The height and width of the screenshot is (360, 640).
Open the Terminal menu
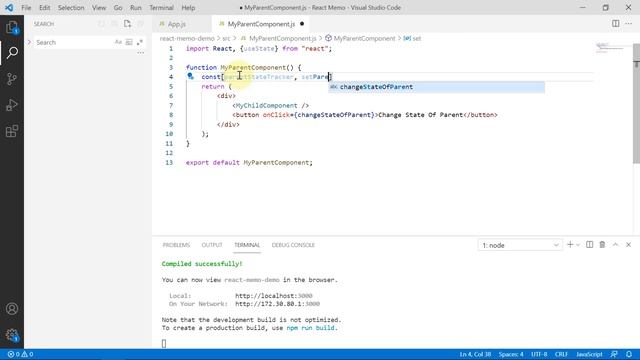coord(161,8)
